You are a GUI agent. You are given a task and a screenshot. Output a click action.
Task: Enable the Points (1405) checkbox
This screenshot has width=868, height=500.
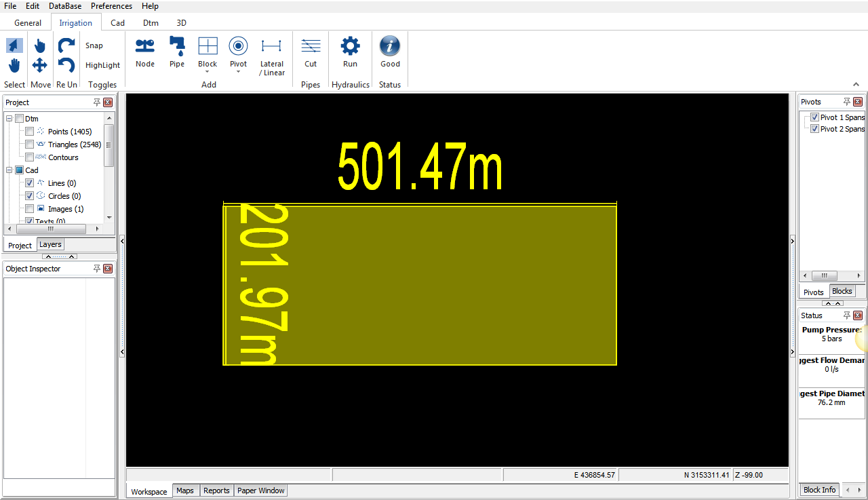click(x=29, y=132)
